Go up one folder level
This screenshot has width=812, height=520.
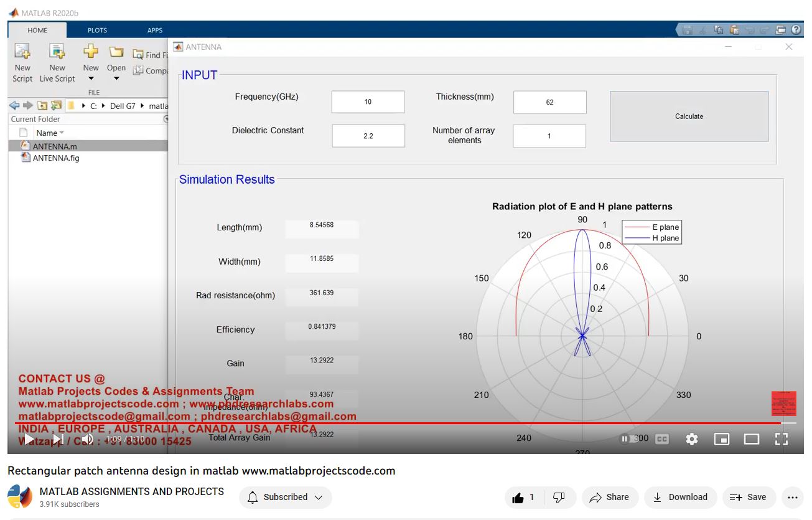[42, 106]
